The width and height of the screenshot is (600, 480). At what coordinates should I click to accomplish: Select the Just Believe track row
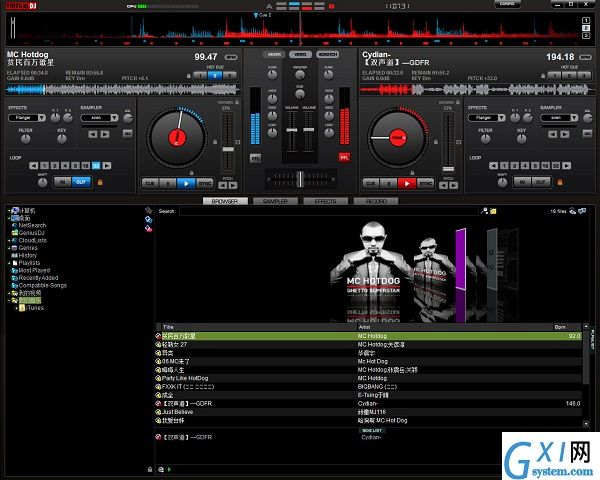369,412
